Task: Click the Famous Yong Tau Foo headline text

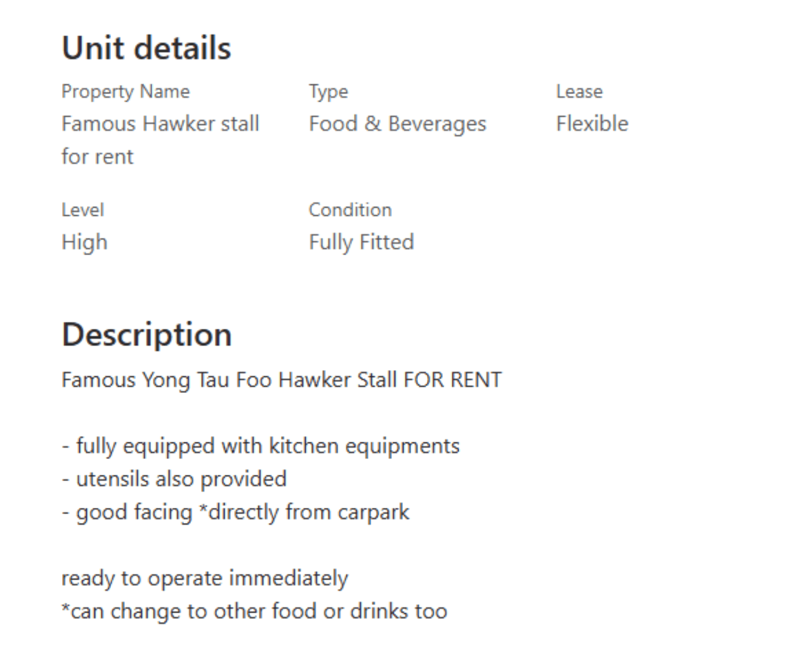Action: pyautogui.click(x=282, y=380)
